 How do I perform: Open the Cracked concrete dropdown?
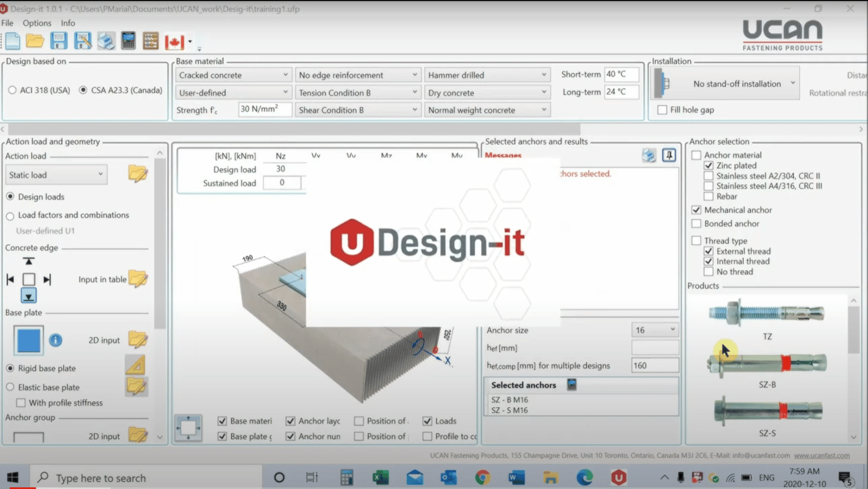tap(233, 75)
